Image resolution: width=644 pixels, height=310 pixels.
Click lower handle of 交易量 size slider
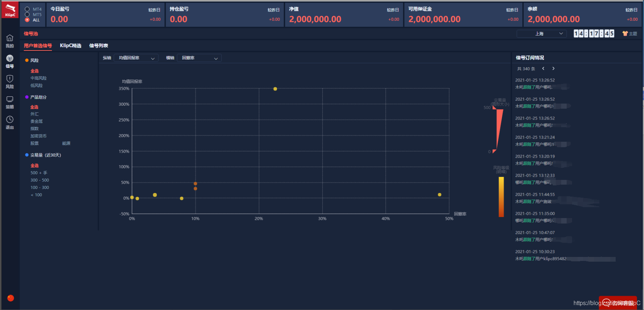pos(494,151)
